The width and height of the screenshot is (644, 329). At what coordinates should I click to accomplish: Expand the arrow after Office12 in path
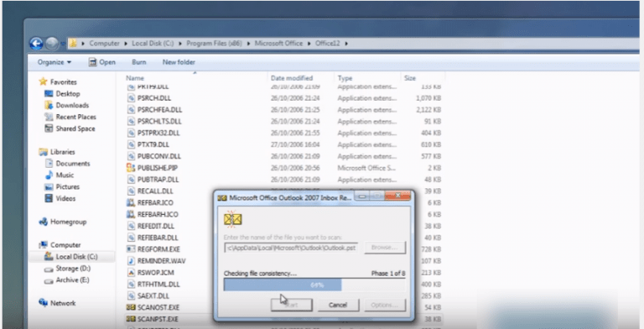coord(346,43)
